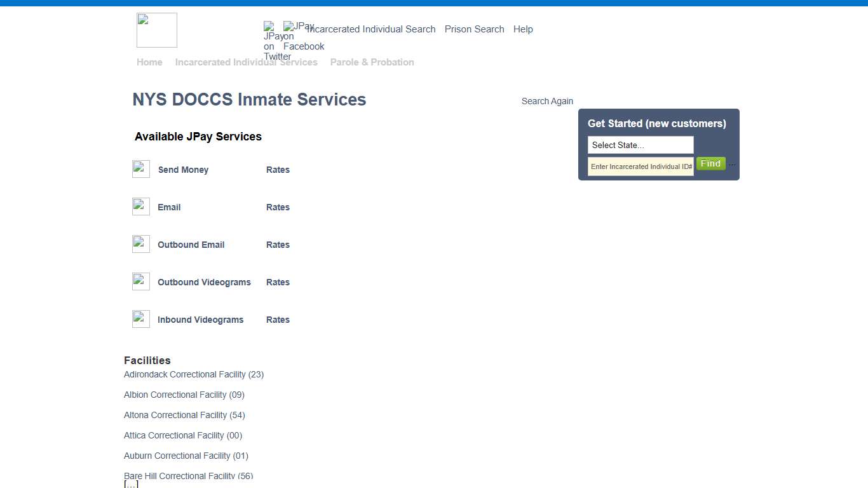Open Attica Correctional Facility link
868x488 pixels.
click(182, 435)
